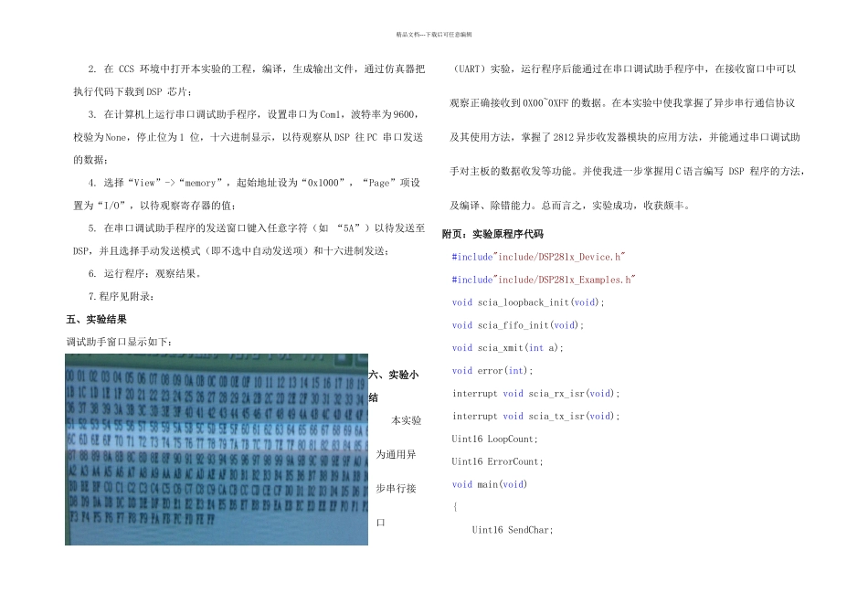Click step '6. 运行程序：观察结果。'
The width and height of the screenshot is (868, 614).
tap(145, 273)
